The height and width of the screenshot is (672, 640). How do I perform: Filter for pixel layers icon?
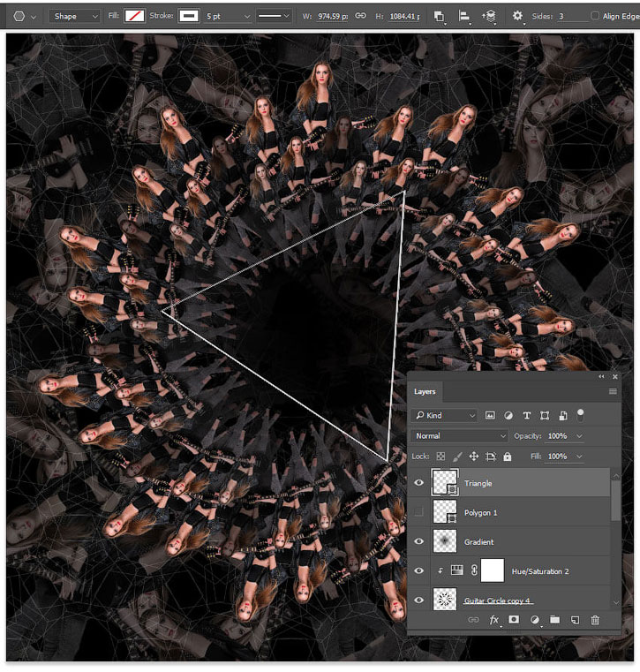490,415
